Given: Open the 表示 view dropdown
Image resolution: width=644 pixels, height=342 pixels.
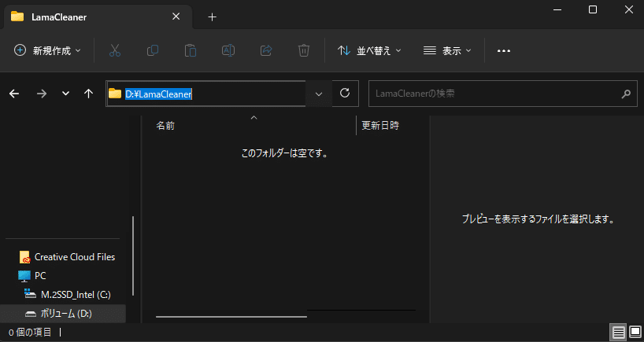Looking at the screenshot, I should tap(447, 50).
